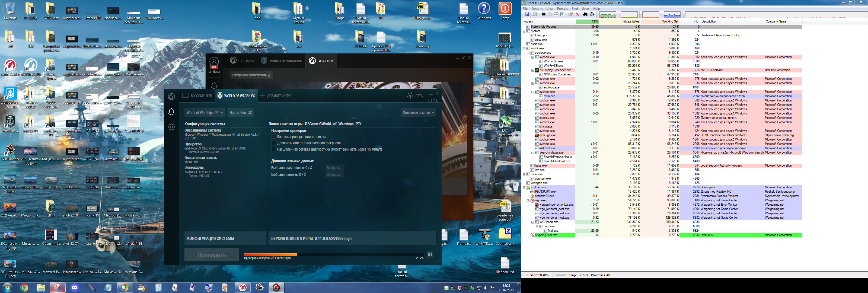Viewport: 868px width, 293px height.
Task: Click the Windows Start orb
Action: [7, 288]
